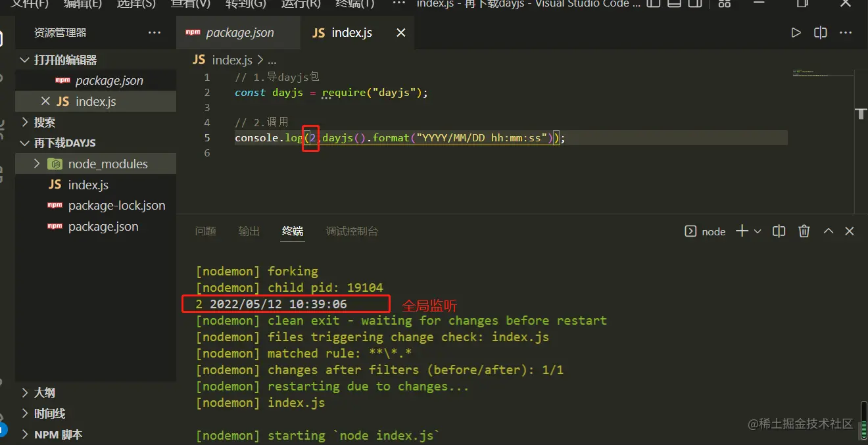Image resolution: width=868 pixels, height=445 pixels.
Task: Close index.js in the open editors list
Action: (x=45, y=101)
